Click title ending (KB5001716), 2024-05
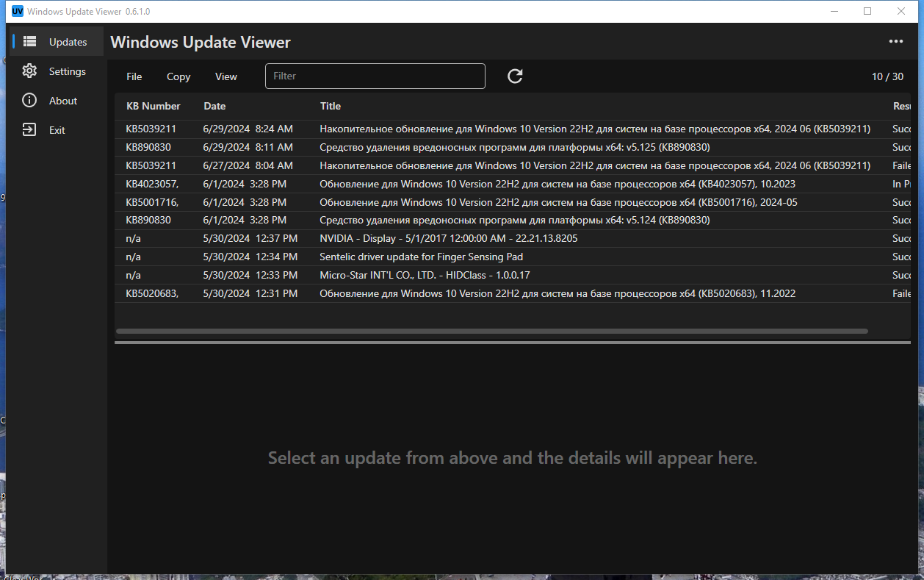Image resolution: width=924 pixels, height=580 pixels. click(558, 202)
